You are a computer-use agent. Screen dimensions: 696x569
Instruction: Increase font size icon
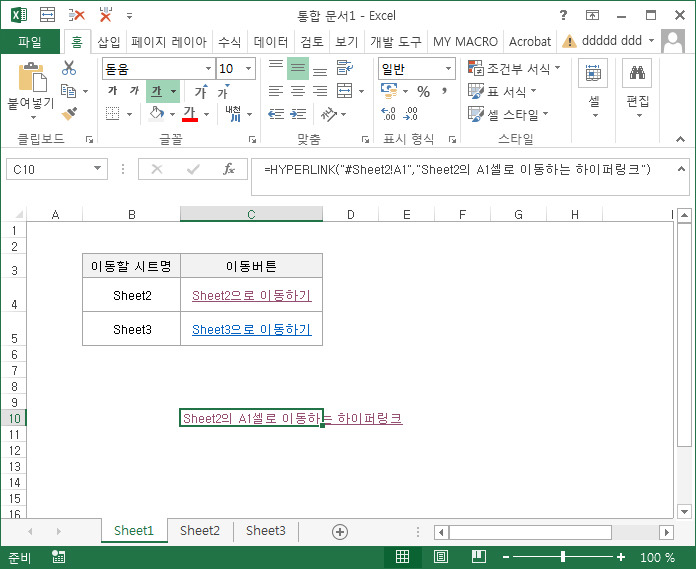tap(201, 91)
